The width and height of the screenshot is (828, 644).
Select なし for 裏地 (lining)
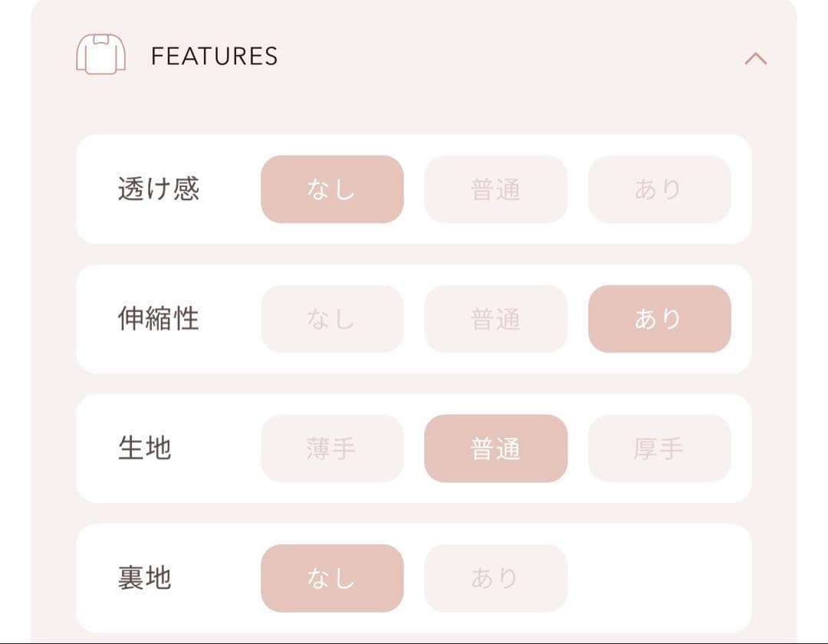332,579
